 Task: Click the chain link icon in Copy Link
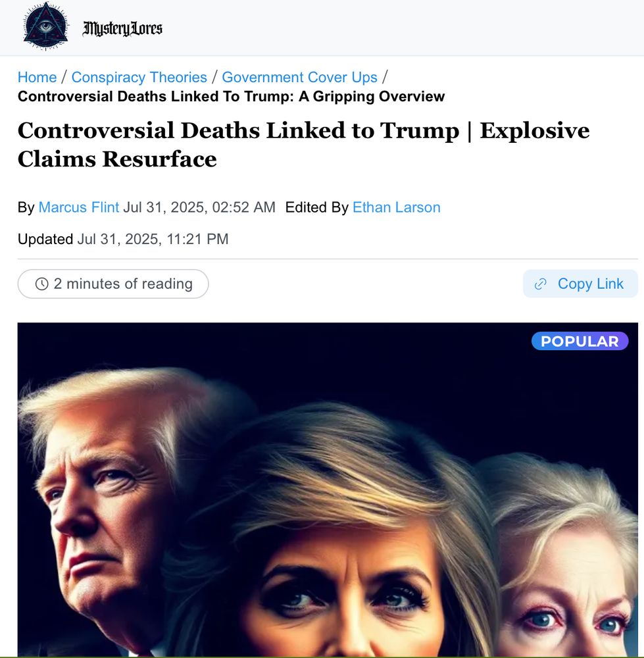click(x=540, y=284)
